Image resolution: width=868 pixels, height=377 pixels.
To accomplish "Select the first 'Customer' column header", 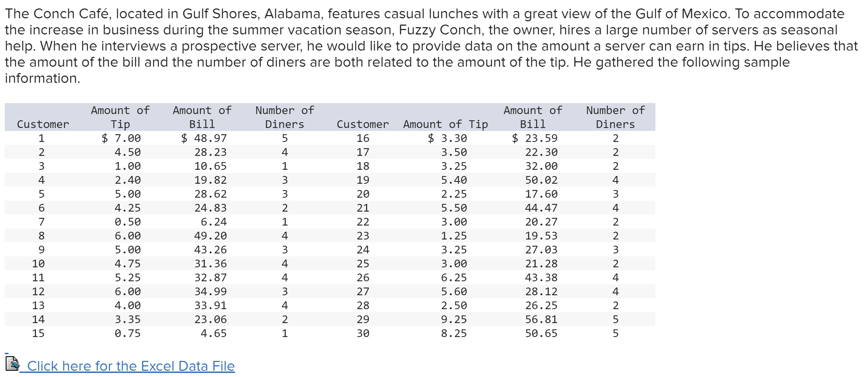I will [43, 124].
